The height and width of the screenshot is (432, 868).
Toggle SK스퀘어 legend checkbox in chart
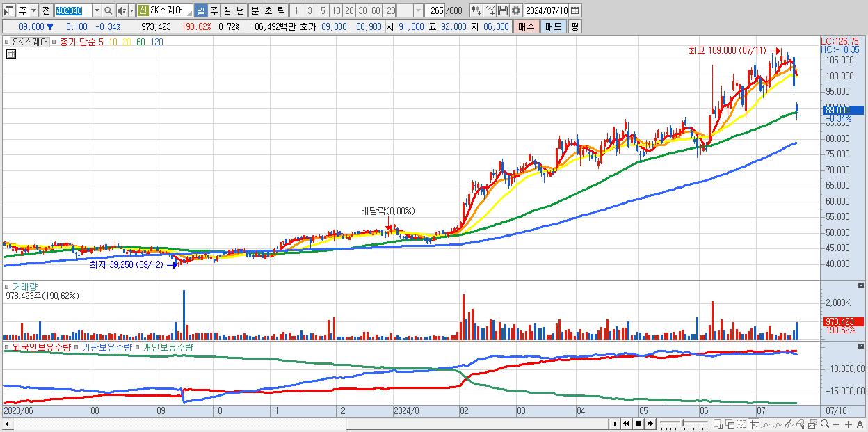pos(7,42)
